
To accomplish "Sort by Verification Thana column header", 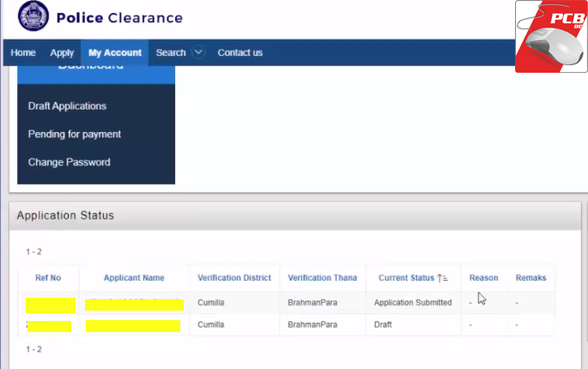I will coord(322,278).
